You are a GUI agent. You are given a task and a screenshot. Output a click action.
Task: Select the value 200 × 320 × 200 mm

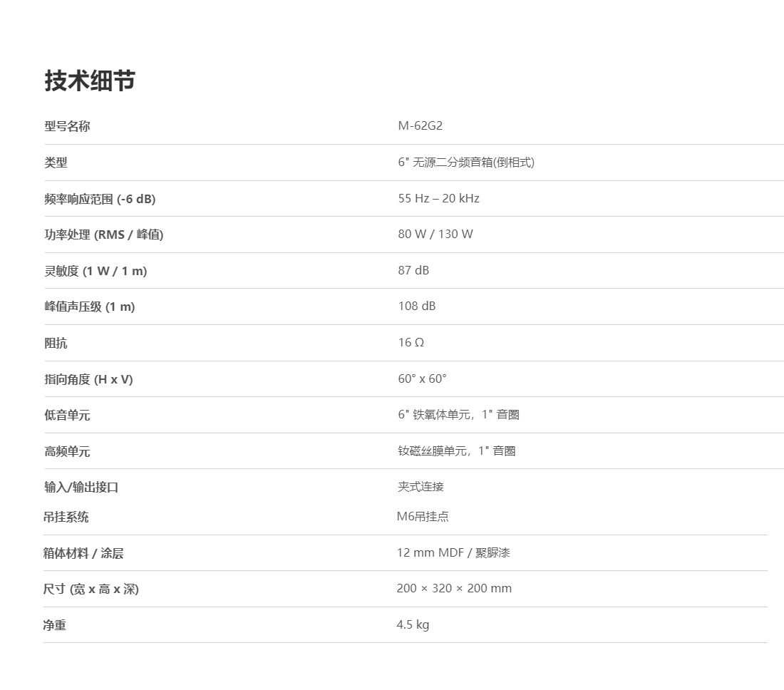(x=454, y=589)
